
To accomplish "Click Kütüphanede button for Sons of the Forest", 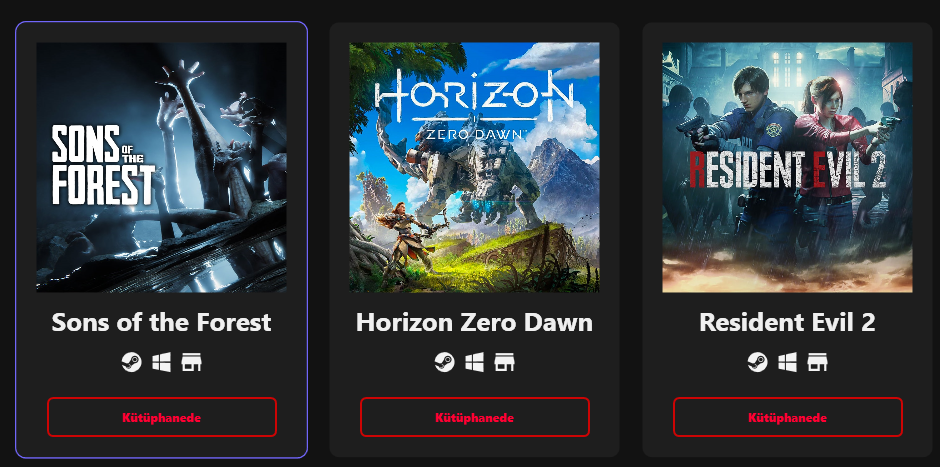I will pos(162,417).
